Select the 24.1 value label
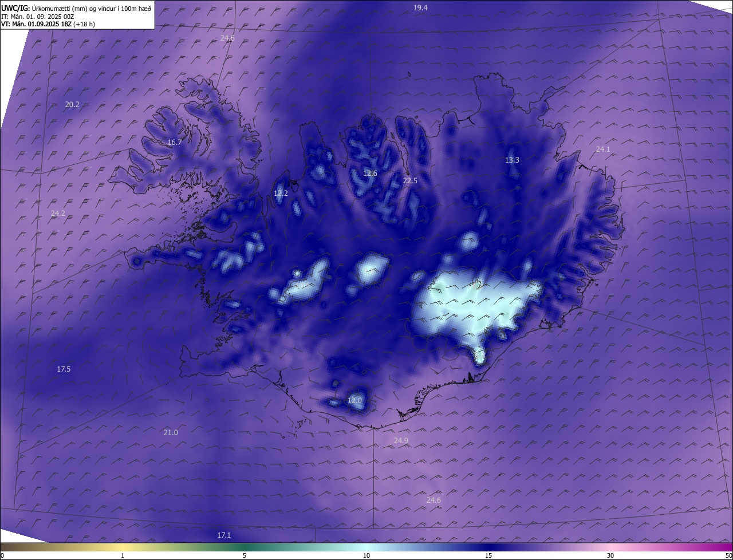This screenshot has height=560, width=733. (x=603, y=149)
